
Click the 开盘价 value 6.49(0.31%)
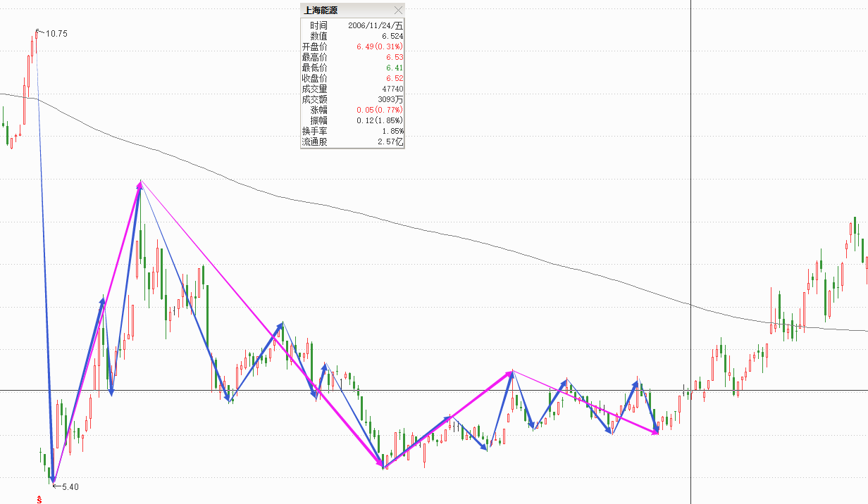click(380, 46)
